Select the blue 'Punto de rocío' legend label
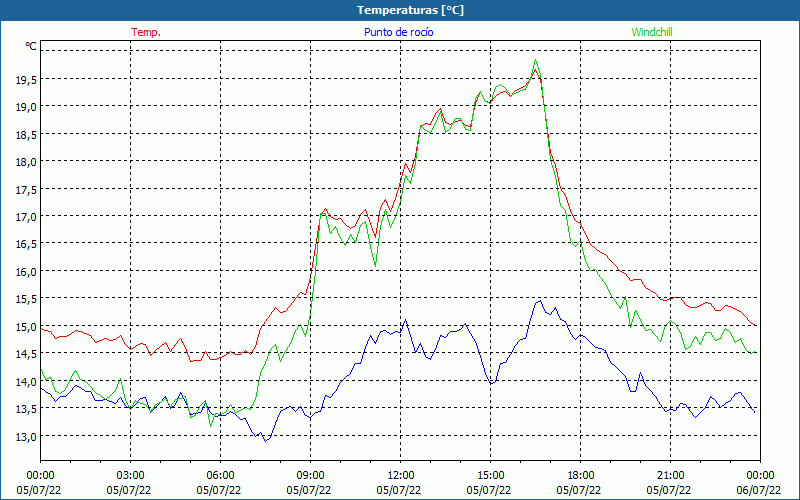This screenshot has width=800, height=500. (398, 32)
